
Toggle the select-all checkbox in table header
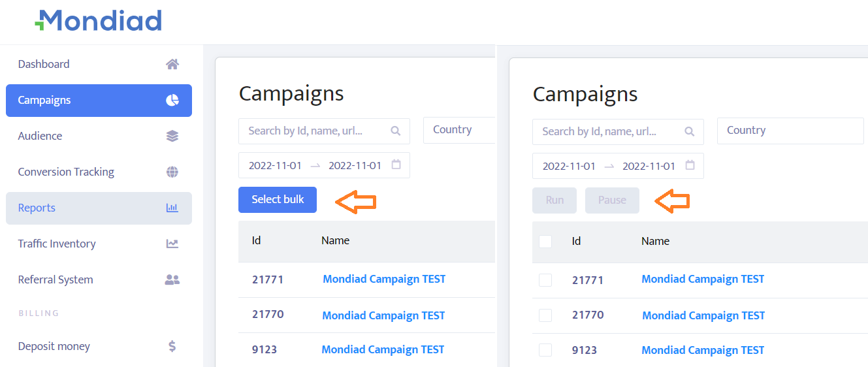[x=545, y=242]
